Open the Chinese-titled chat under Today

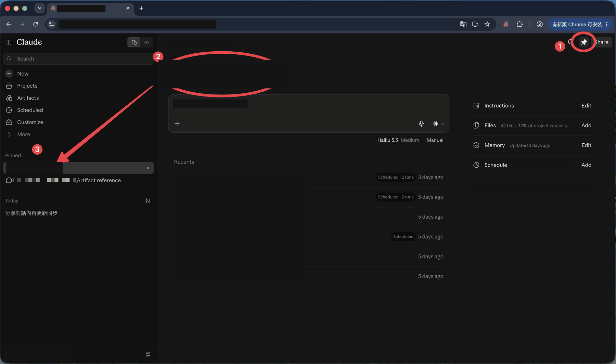(31, 213)
